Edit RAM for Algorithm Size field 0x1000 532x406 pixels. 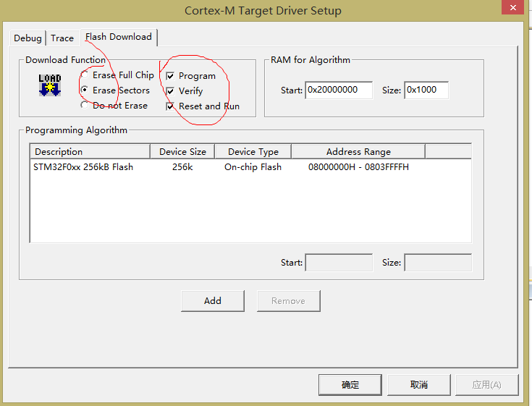426,90
